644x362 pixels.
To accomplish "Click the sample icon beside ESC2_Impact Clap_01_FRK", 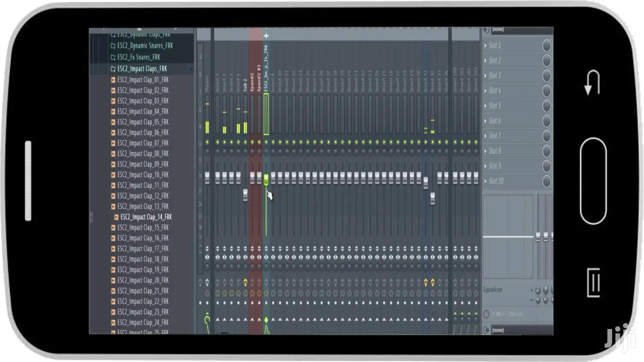I will pyautogui.click(x=113, y=80).
